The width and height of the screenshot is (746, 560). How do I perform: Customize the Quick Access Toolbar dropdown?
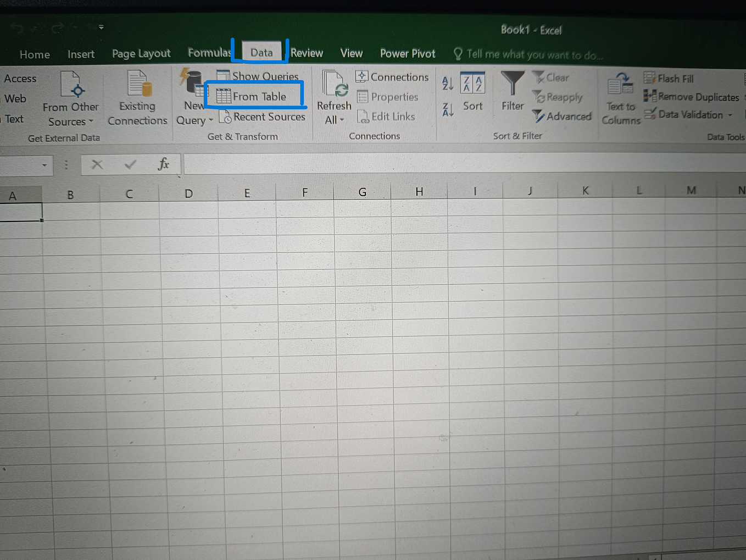(101, 27)
